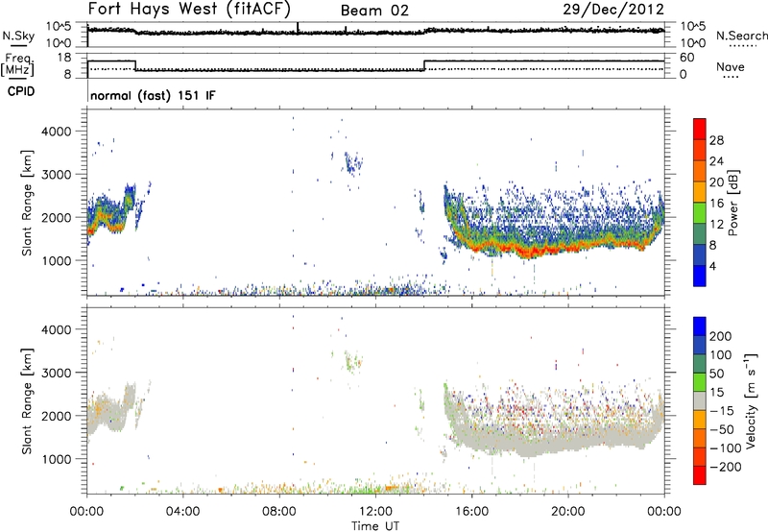
Task: Select the light green 12–16 dB power swatch
Action: click(700, 213)
